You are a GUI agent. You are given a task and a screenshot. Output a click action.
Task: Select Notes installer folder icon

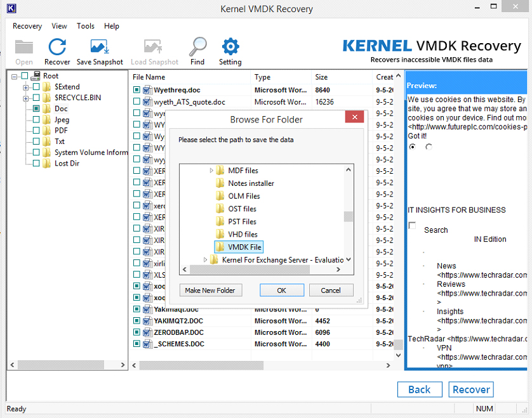click(220, 183)
